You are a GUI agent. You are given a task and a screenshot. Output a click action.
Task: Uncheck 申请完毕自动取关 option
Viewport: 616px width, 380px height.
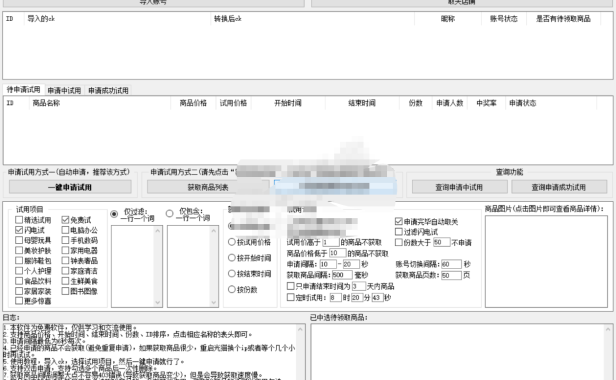click(x=399, y=222)
